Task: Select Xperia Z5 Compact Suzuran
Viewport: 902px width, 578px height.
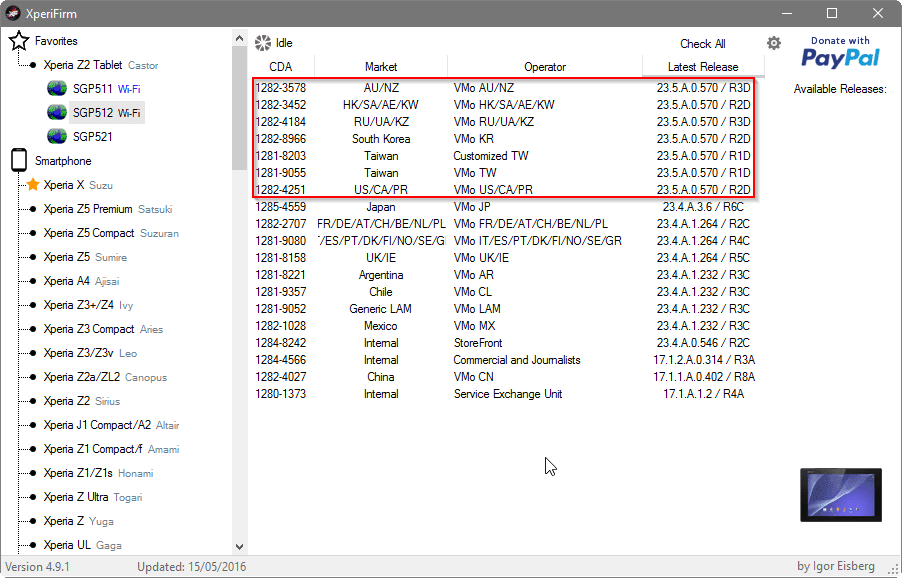Action: pos(110,233)
